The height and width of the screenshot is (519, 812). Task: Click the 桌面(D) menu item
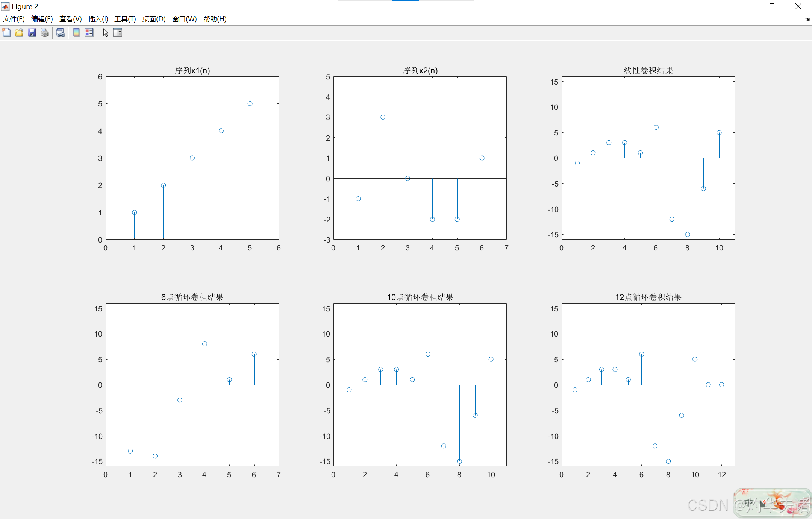[x=154, y=19]
